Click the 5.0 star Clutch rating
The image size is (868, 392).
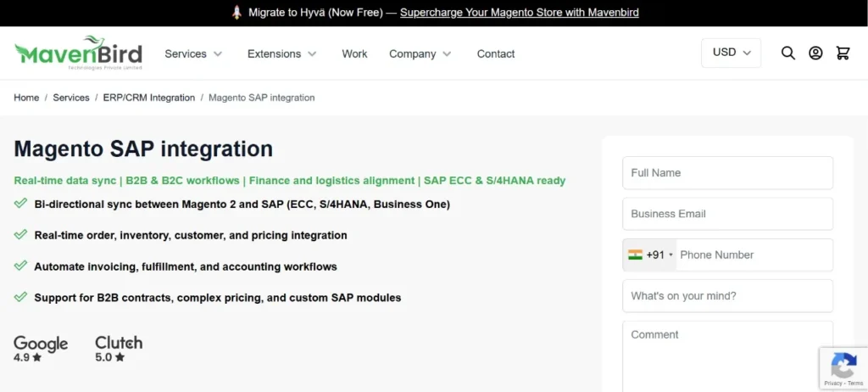tap(109, 357)
